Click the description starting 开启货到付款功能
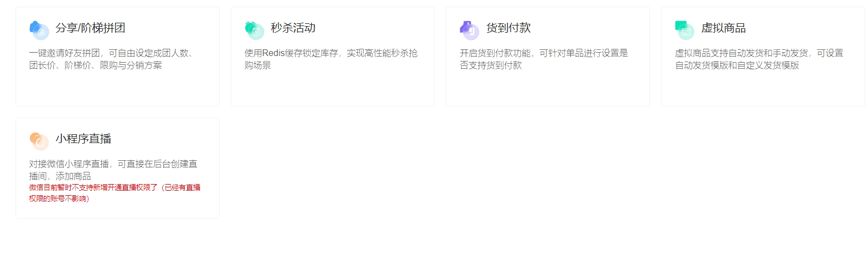 544,59
